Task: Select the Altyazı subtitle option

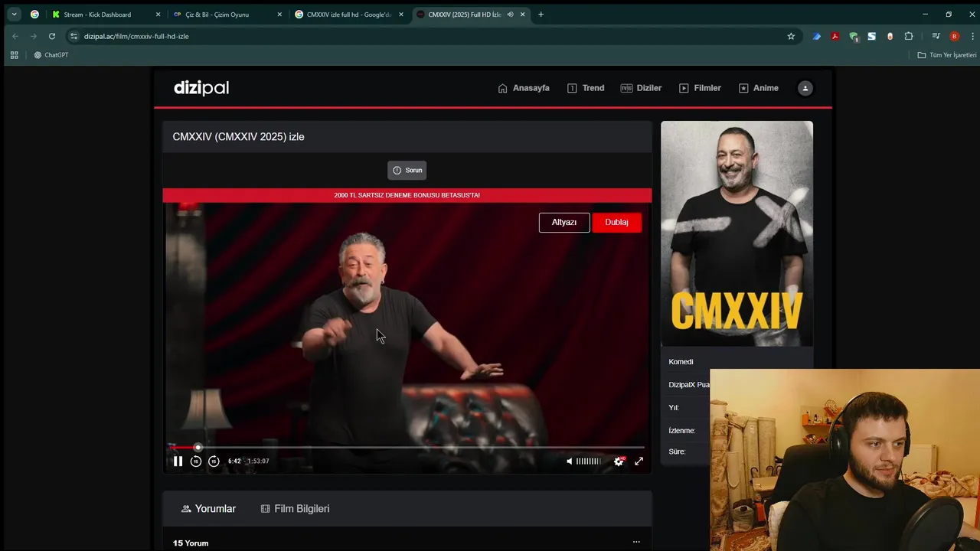Action: click(564, 223)
